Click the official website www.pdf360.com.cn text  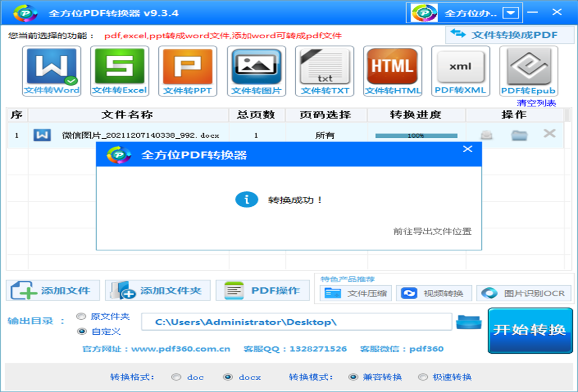pyautogui.click(x=181, y=349)
